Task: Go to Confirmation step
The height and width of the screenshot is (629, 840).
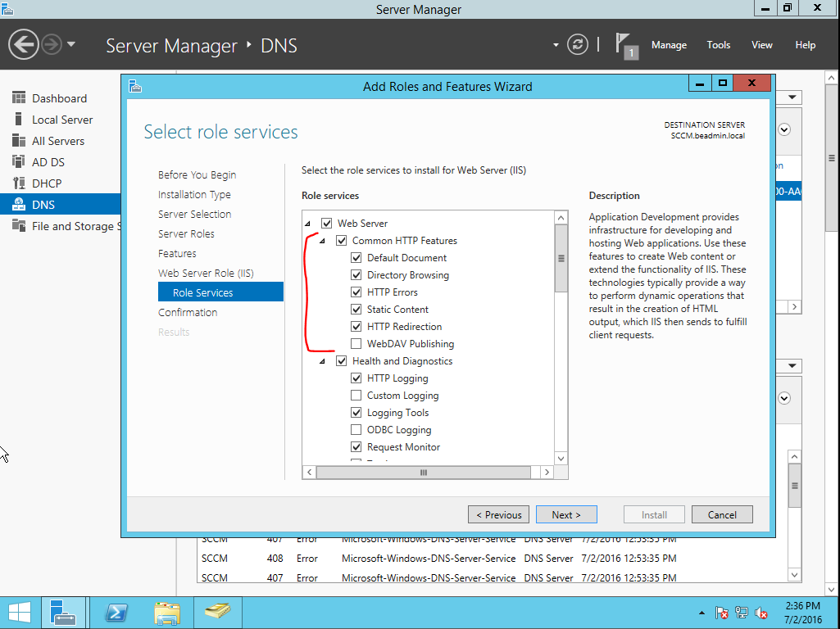Action: (x=188, y=313)
